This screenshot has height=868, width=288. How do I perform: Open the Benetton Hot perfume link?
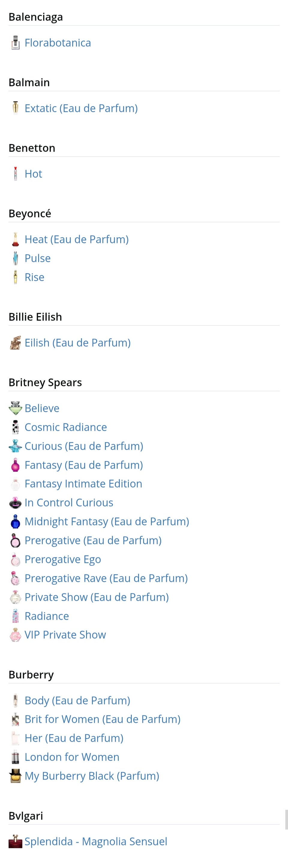tap(33, 174)
